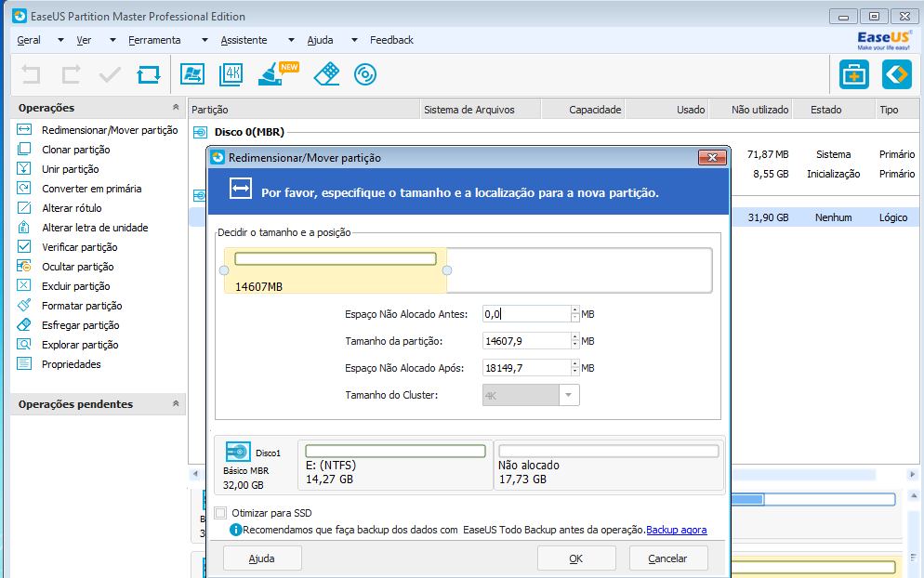
Task: Open the Ver menu
Action: coord(84,40)
